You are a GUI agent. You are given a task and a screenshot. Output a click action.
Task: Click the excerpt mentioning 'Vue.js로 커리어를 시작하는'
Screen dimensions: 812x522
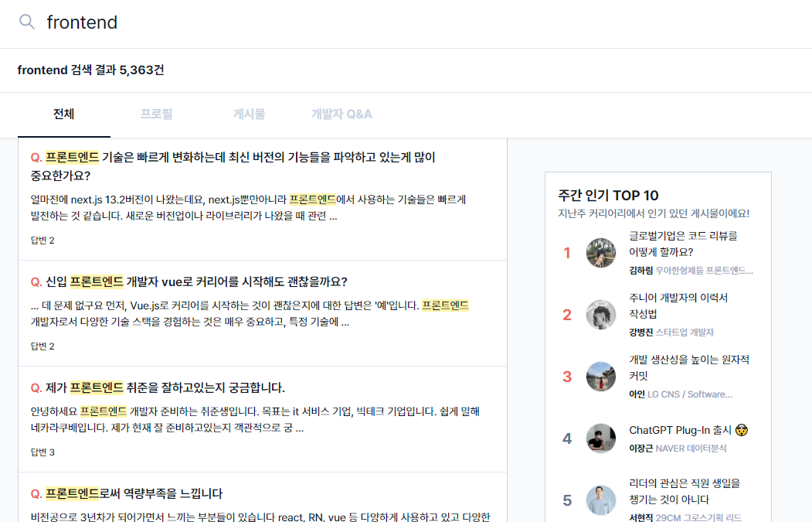tap(250, 314)
